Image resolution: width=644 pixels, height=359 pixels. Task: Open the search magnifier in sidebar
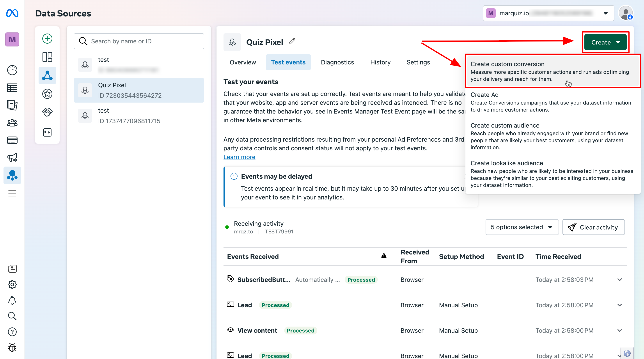click(12, 316)
